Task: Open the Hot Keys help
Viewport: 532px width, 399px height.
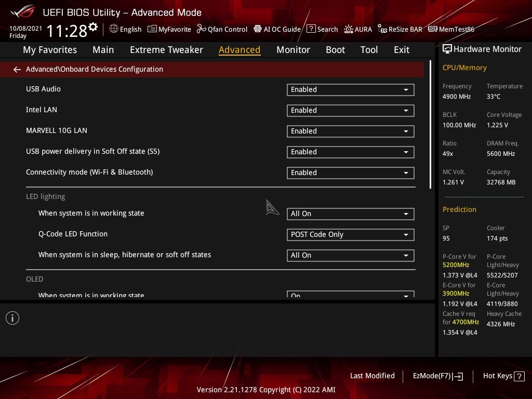Action: (503, 376)
